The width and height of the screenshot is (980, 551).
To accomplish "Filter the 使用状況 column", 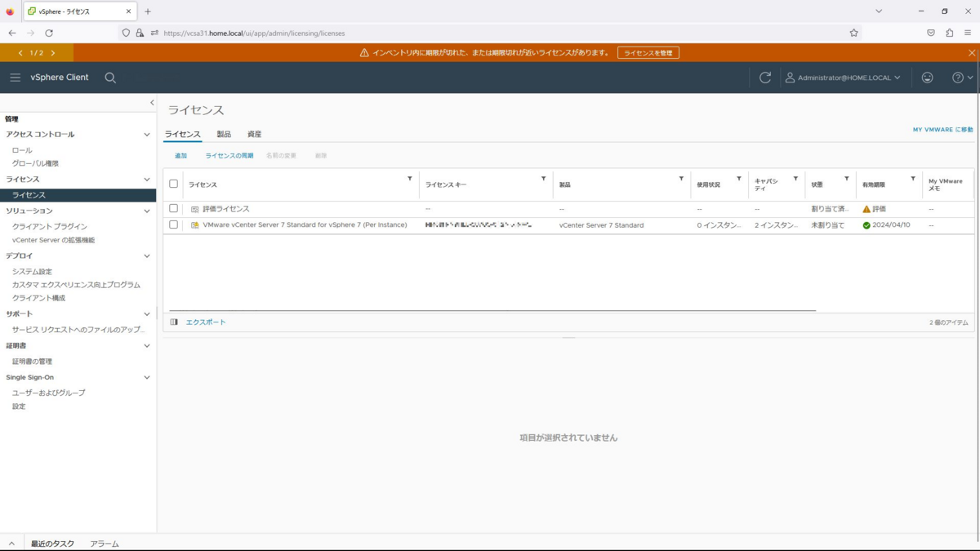I will tap(739, 178).
